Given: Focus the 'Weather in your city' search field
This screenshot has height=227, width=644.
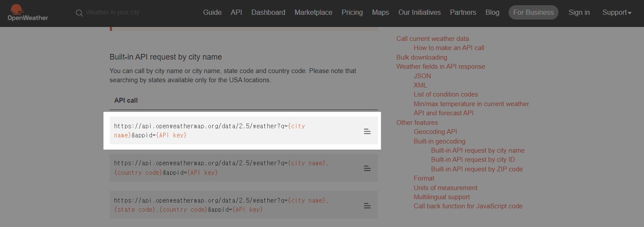Looking at the screenshot, I should pyautogui.click(x=113, y=13).
